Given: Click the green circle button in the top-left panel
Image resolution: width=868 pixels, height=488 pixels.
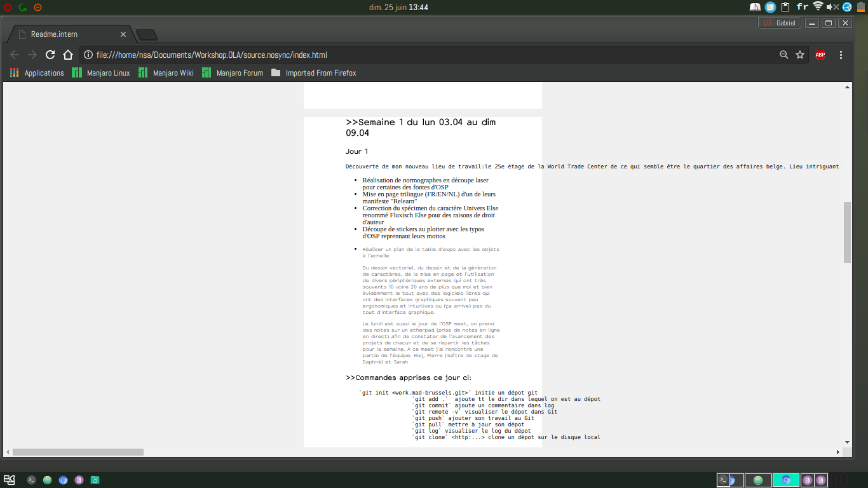Looking at the screenshot, I should click(x=23, y=7).
